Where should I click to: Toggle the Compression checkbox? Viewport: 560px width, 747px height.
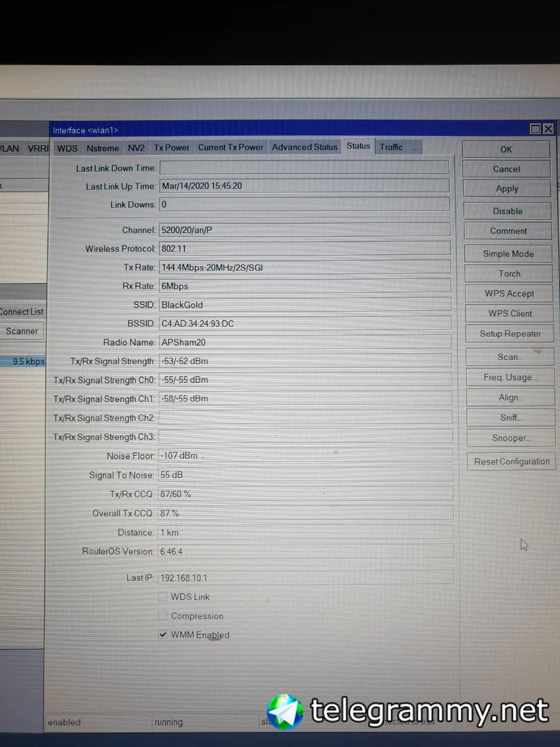163,616
